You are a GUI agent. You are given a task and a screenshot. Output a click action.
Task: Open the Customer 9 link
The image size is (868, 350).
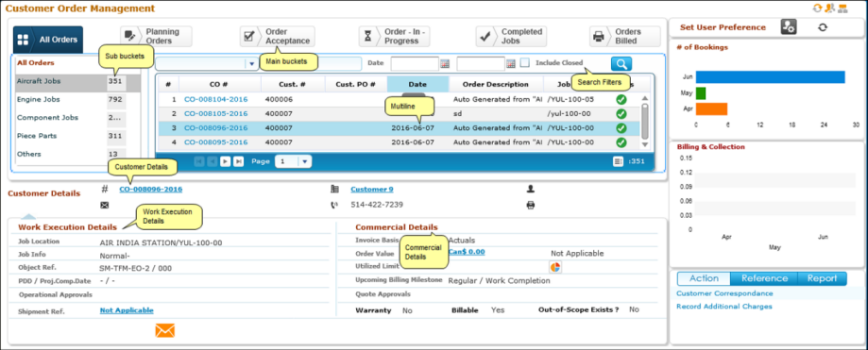[372, 189]
